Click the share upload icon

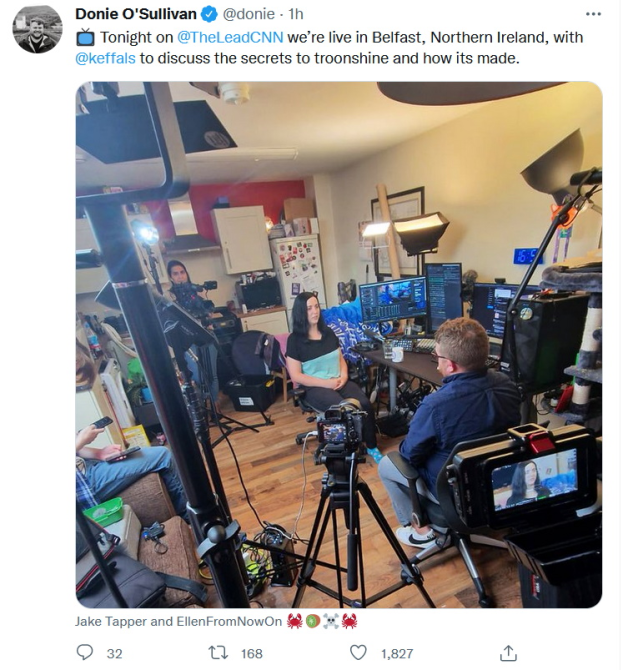(x=508, y=653)
